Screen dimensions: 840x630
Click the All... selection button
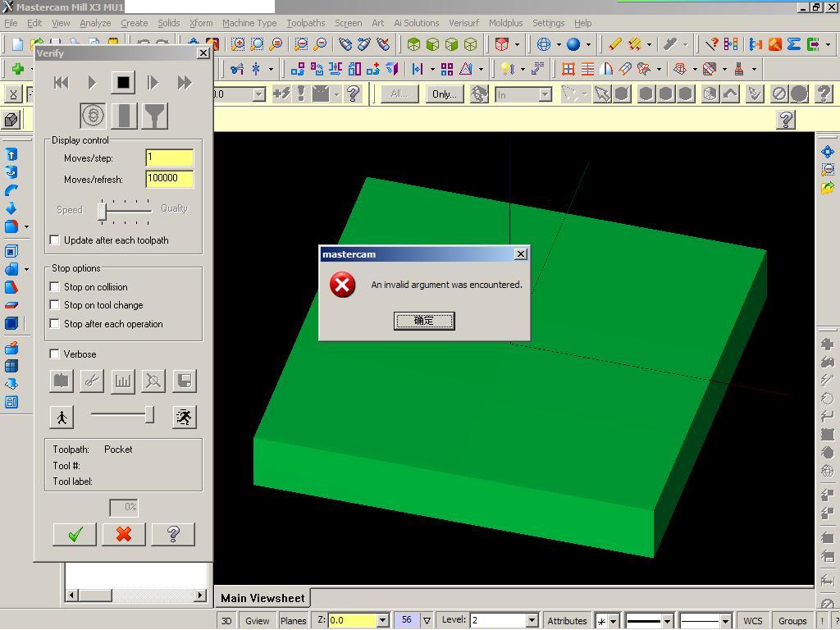[x=399, y=94]
